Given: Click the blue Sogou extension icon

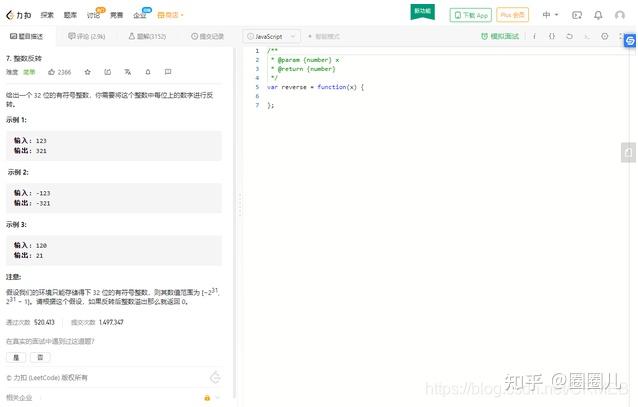Looking at the screenshot, I should (x=630, y=41).
